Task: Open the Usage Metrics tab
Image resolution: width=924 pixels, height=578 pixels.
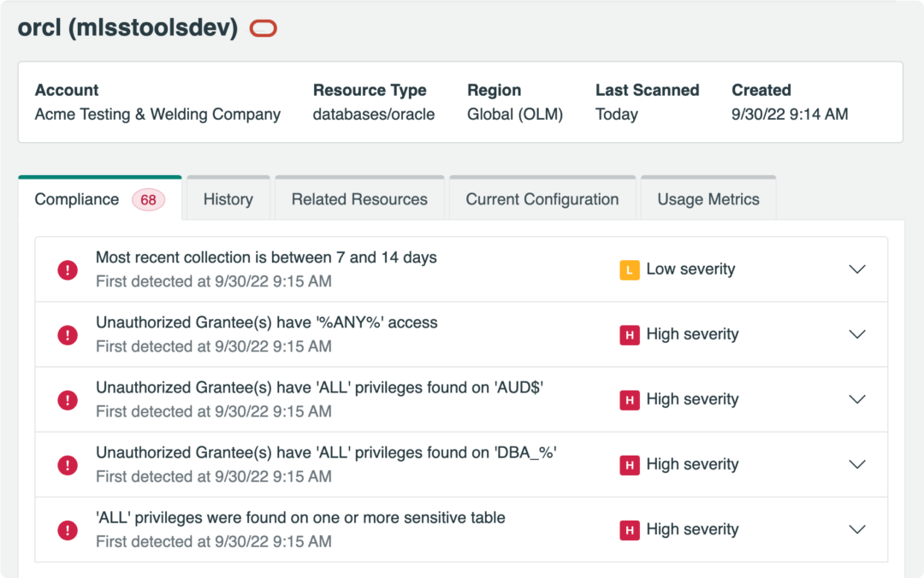Action: 708,198
